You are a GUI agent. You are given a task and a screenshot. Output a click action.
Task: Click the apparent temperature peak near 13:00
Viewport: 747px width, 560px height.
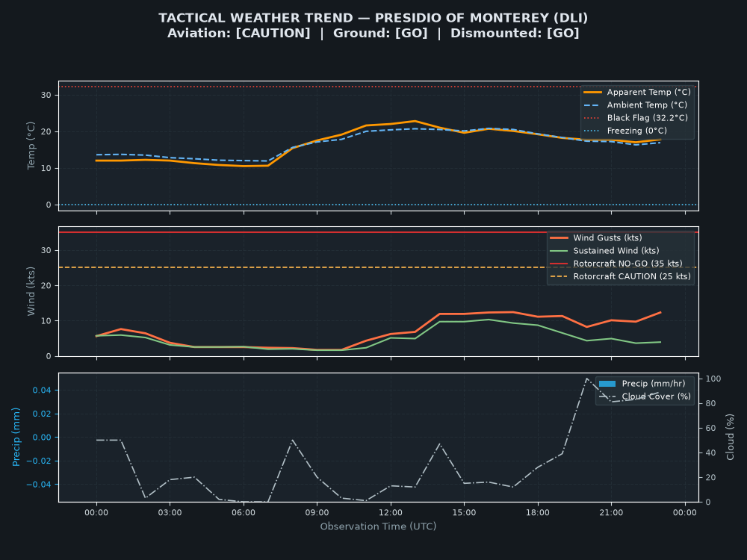coord(415,121)
